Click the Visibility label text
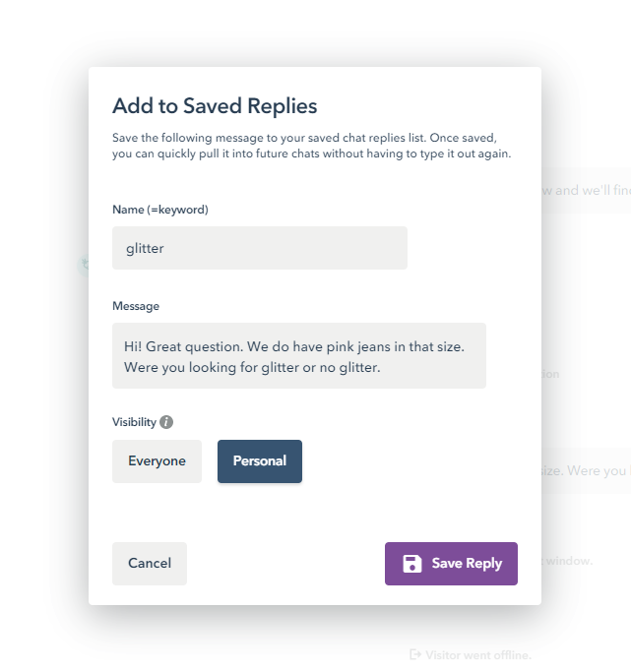Screen dimensions: 631x672 coord(134,422)
